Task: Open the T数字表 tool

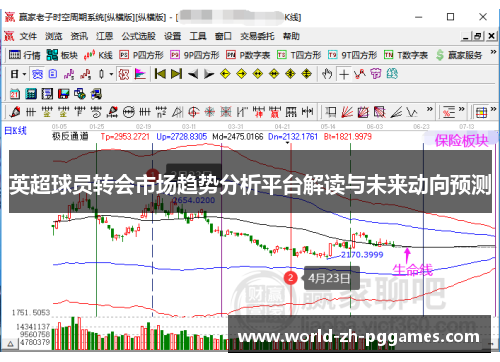Action: click(x=406, y=55)
